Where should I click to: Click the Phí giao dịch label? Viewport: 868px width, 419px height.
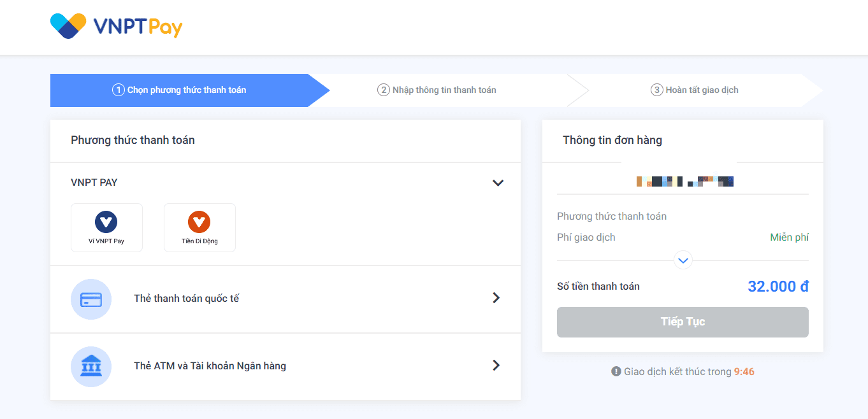click(x=586, y=237)
